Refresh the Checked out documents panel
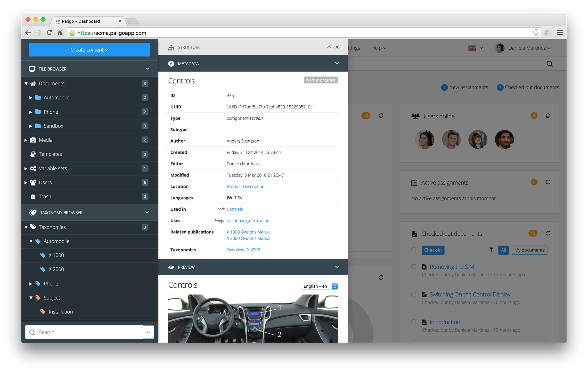588x373 pixels. 548,233
